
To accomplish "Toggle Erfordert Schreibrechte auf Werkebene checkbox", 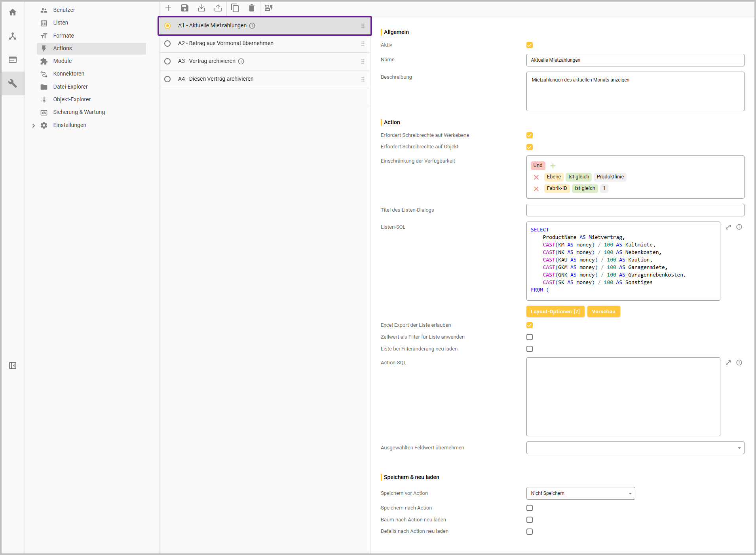I will (x=530, y=135).
